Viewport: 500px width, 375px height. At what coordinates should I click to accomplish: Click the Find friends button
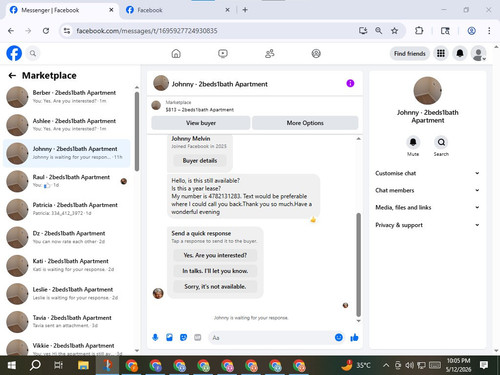click(x=410, y=53)
